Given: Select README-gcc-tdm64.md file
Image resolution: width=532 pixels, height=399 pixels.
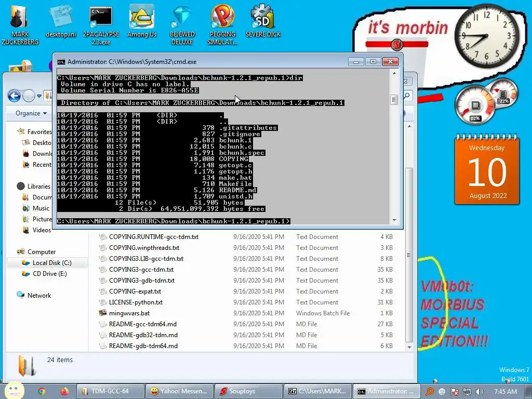Looking at the screenshot, I should (143, 324).
